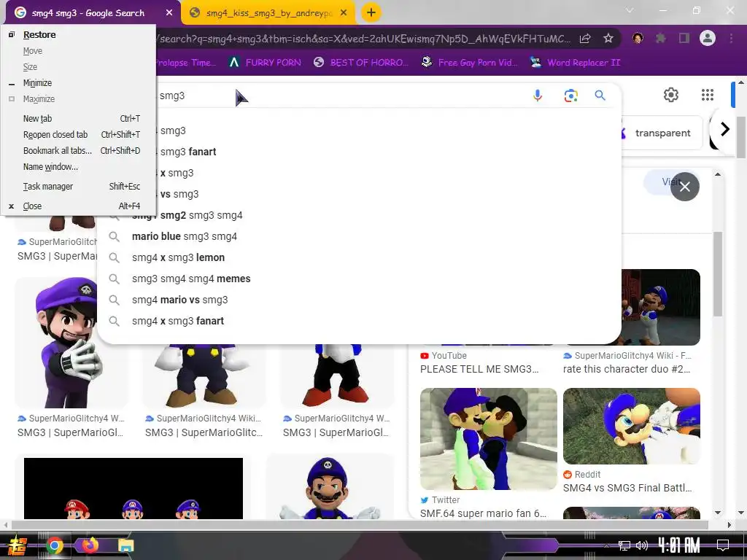The image size is (747, 560).
Task: Open the volume control in tray
Action: pyautogui.click(x=642, y=545)
